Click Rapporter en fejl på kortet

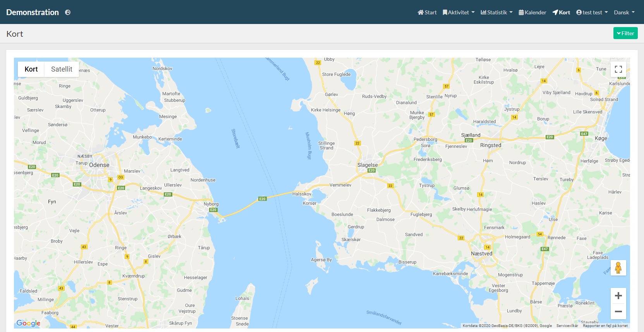tap(605, 326)
